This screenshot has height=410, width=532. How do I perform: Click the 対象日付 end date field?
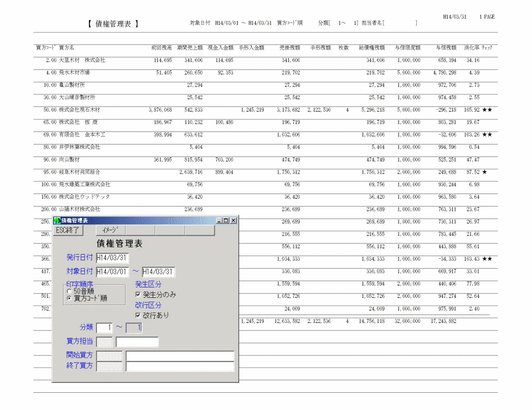click(x=158, y=272)
